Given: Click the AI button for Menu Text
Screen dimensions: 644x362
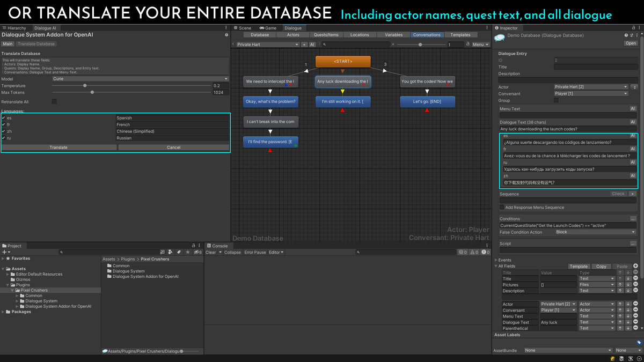Looking at the screenshot, I should [633, 109].
